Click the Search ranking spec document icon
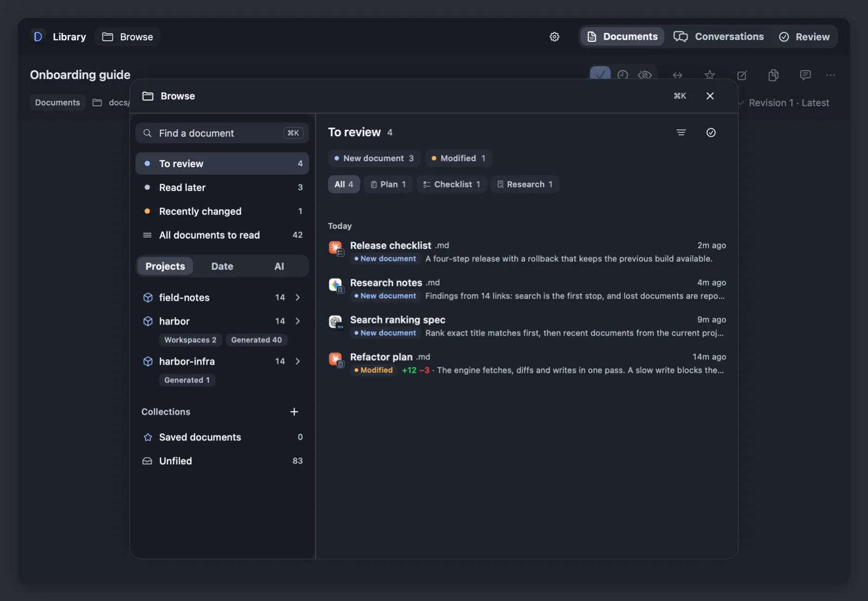This screenshot has width=868, height=601. click(336, 322)
